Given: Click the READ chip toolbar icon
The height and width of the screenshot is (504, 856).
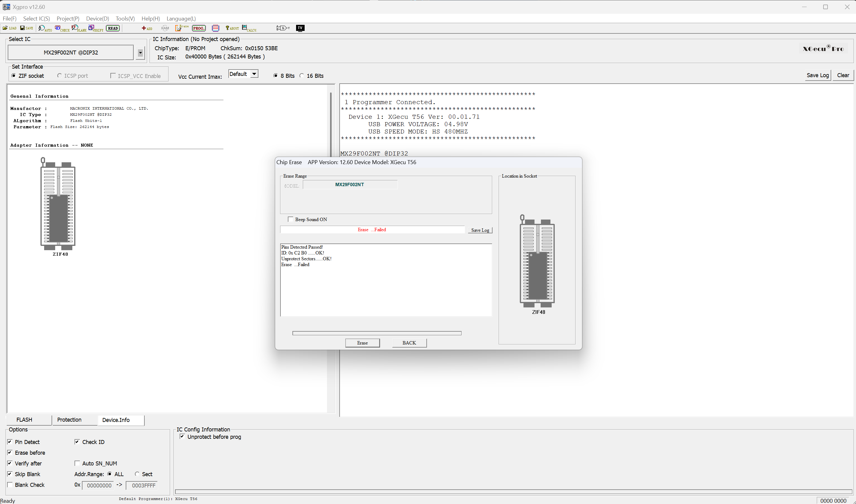Looking at the screenshot, I should point(113,28).
